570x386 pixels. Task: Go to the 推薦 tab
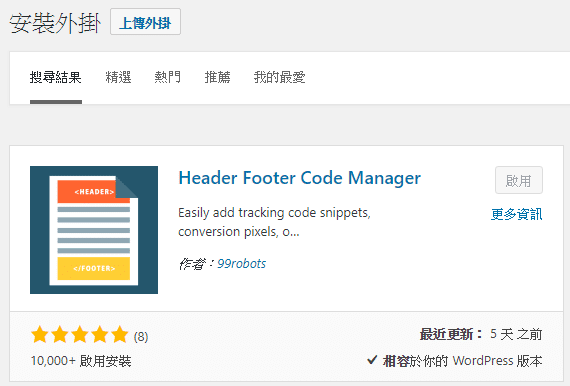(x=217, y=77)
